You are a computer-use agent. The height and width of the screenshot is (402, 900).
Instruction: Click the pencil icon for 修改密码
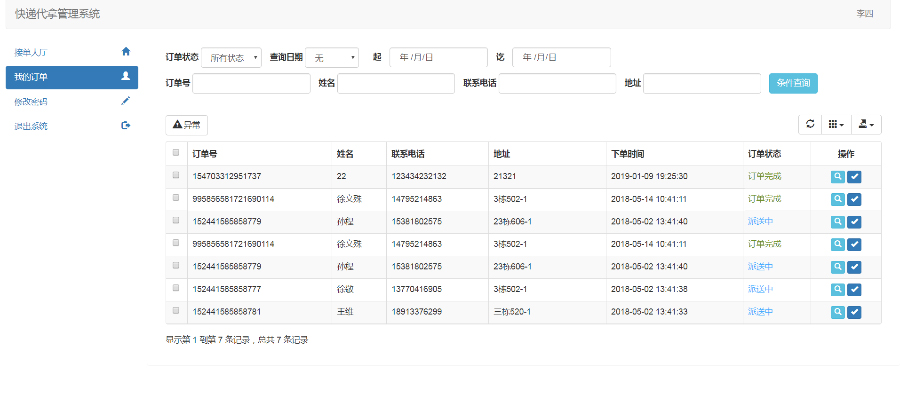tap(125, 101)
